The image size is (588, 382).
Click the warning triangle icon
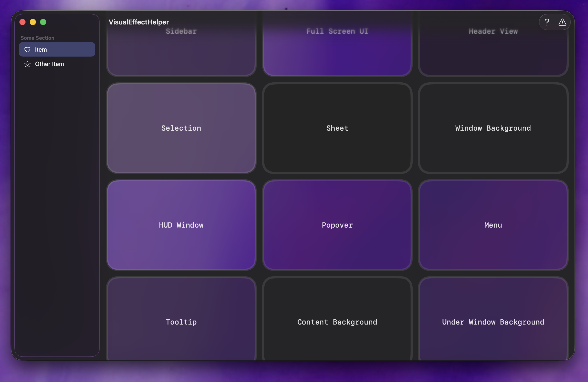click(x=562, y=22)
